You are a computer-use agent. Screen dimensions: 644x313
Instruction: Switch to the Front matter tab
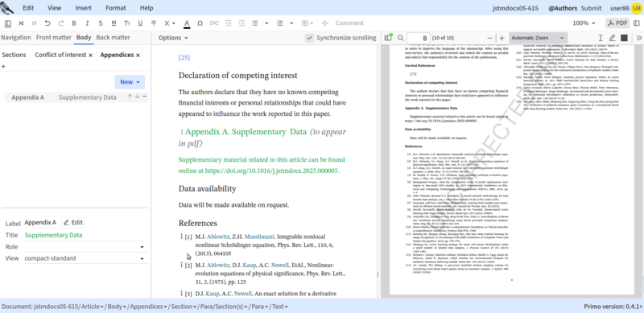(x=53, y=37)
